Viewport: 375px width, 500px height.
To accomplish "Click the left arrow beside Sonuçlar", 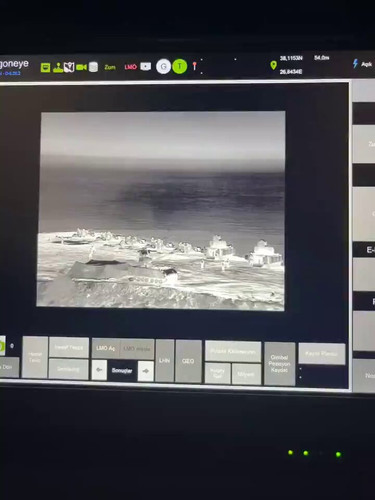I will pyautogui.click(x=99, y=370).
